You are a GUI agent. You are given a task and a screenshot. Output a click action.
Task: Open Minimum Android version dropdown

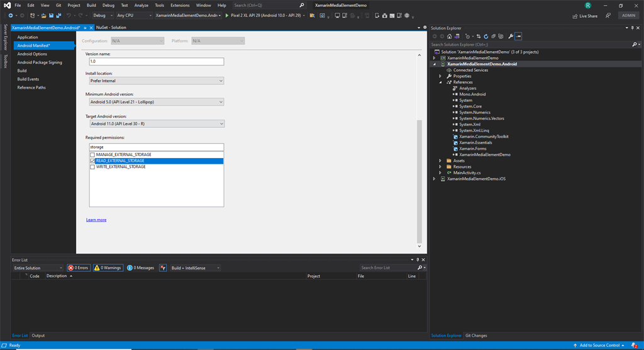tap(157, 102)
